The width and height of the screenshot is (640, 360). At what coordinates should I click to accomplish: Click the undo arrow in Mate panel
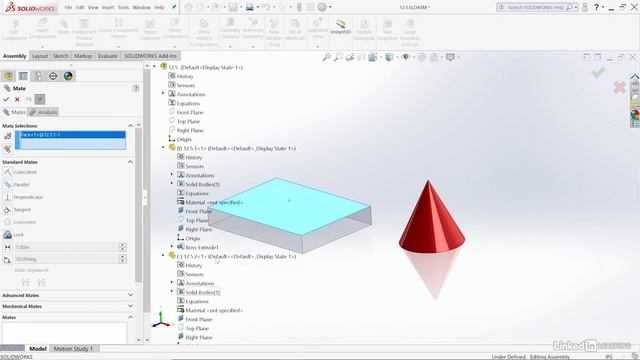click(x=28, y=99)
